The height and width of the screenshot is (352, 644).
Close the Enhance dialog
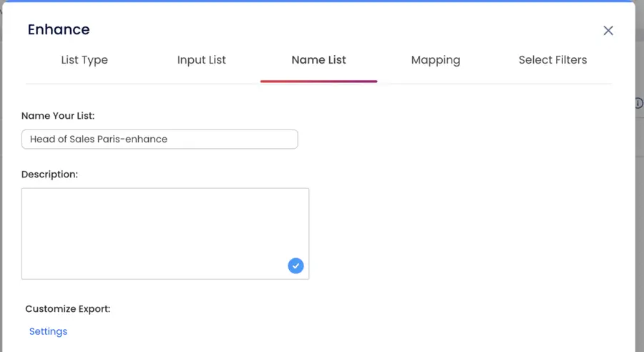[x=608, y=30]
